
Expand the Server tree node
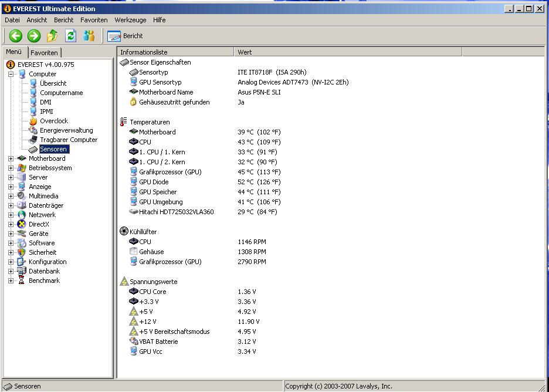11,178
